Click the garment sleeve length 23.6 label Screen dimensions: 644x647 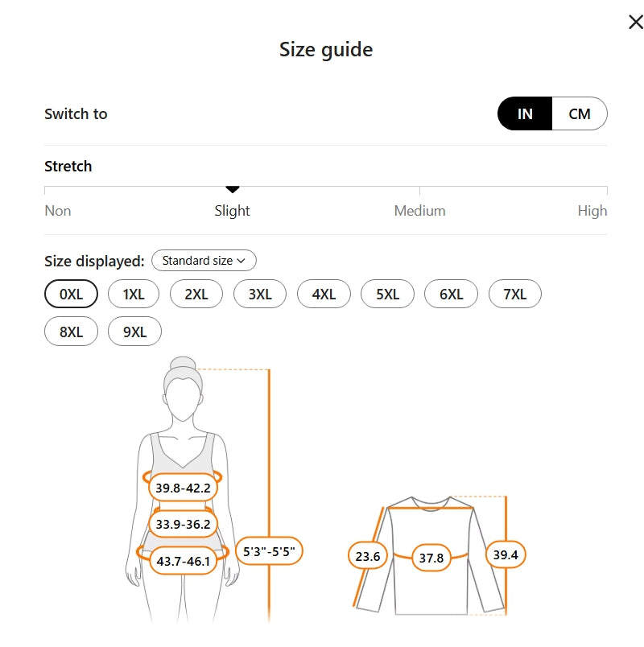[368, 556]
